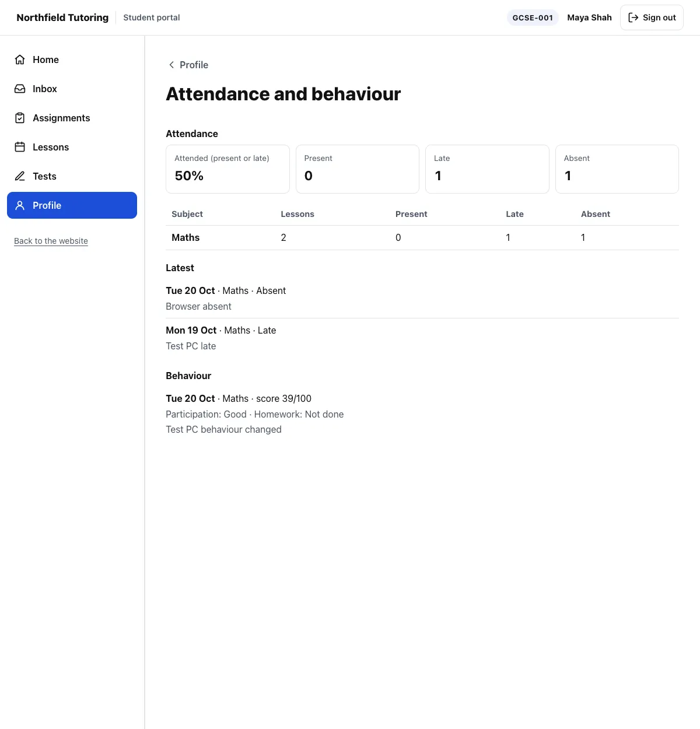700x729 pixels.
Task: Click the Home house icon
Action: click(20, 59)
